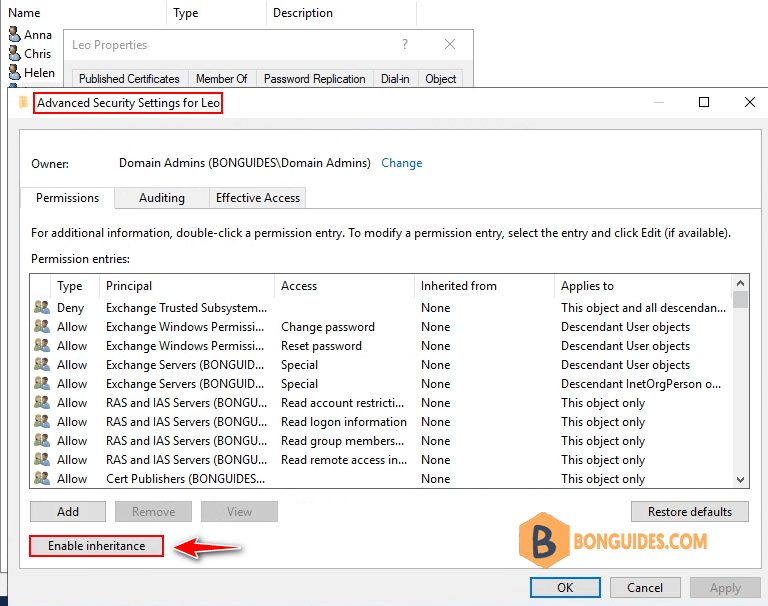The height and width of the screenshot is (606, 768).
Task: Sort entries by the Principal column header
Action: coord(187,286)
